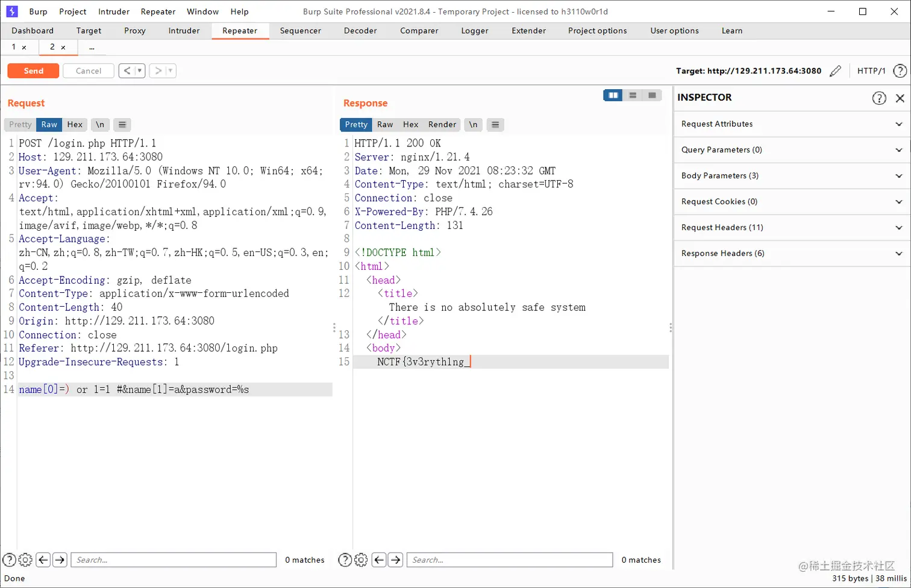Go to next match in Response search

(395, 560)
